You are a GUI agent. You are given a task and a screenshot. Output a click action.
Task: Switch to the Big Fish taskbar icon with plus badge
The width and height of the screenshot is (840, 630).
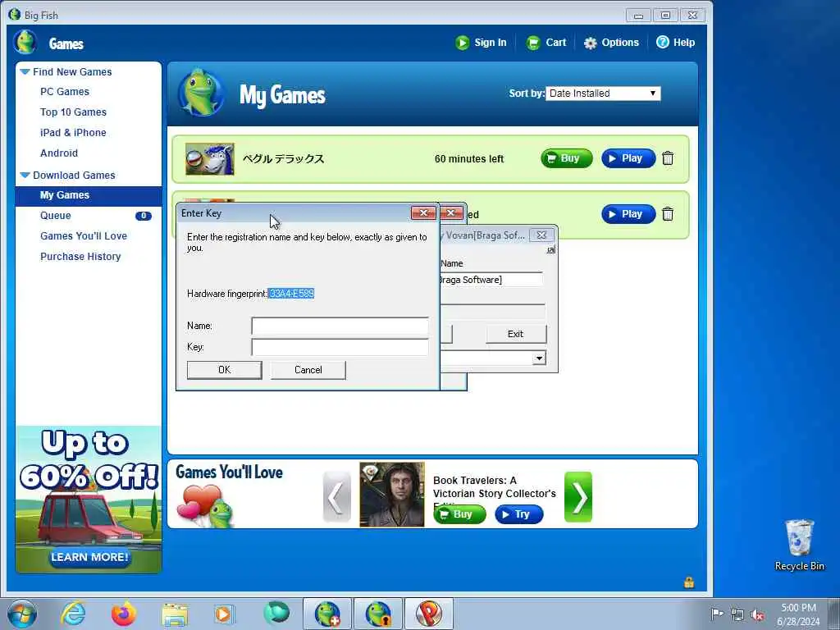327,614
